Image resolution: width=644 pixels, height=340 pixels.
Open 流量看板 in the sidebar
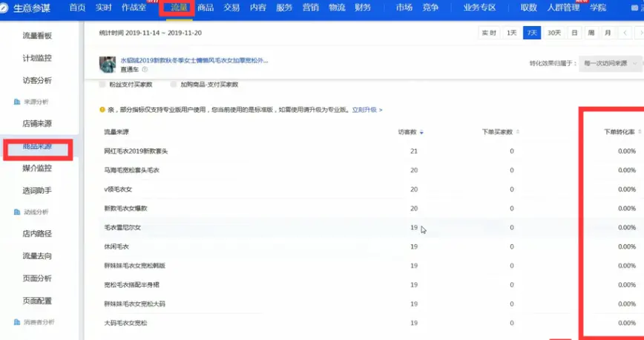tap(37, 36)
